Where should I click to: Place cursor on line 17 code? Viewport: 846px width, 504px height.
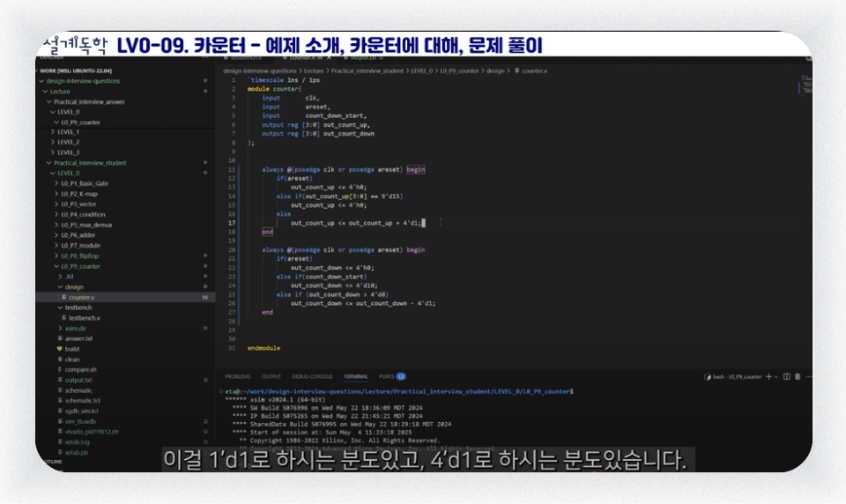point(356,223)
